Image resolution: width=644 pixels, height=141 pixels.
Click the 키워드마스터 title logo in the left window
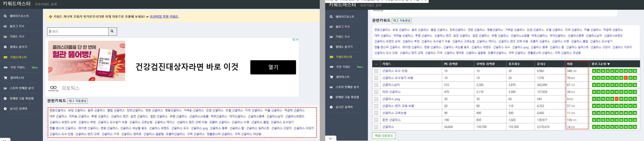[17, 4]
